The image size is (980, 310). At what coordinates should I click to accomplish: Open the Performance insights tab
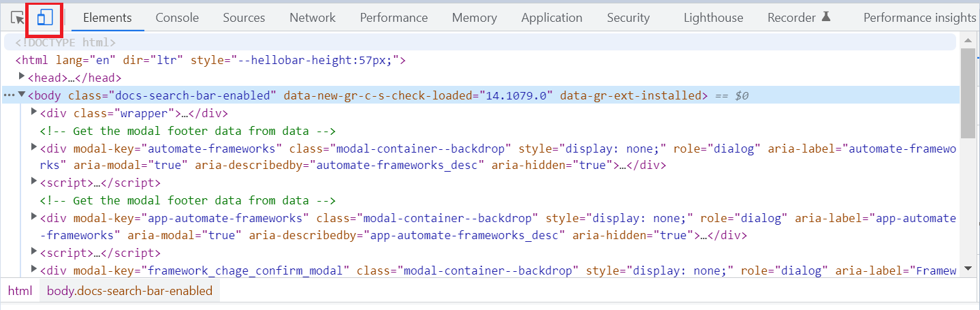(x=920, y=18)
